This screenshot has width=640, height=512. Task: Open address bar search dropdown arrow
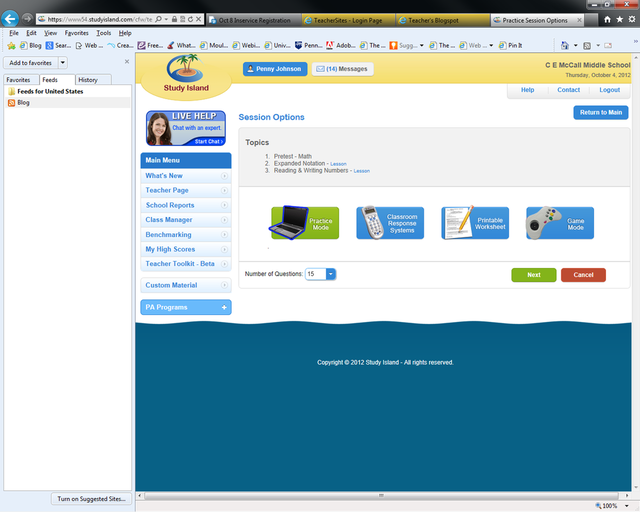click(x=166, y=19)
